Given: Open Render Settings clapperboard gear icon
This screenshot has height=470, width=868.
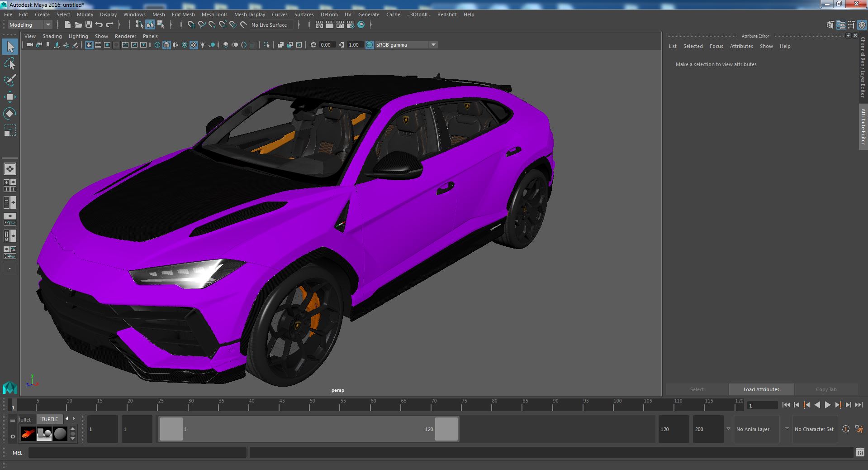Looking at the screenshot, I should tap(351, 25).
